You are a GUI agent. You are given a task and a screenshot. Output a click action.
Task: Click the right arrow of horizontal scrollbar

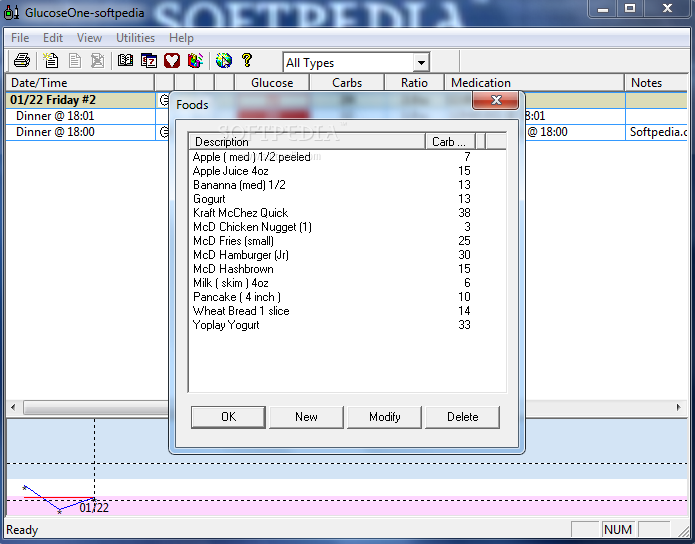point(678,407)
